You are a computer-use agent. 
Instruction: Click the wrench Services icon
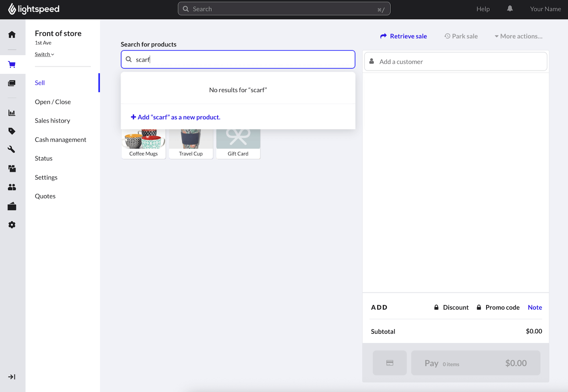pyautogui.click(x=12, y=149)
